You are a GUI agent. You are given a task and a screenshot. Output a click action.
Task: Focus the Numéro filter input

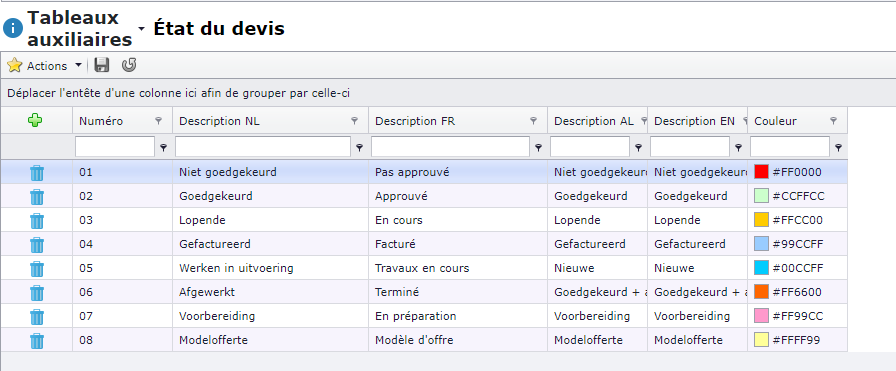(x=115, y=147)
